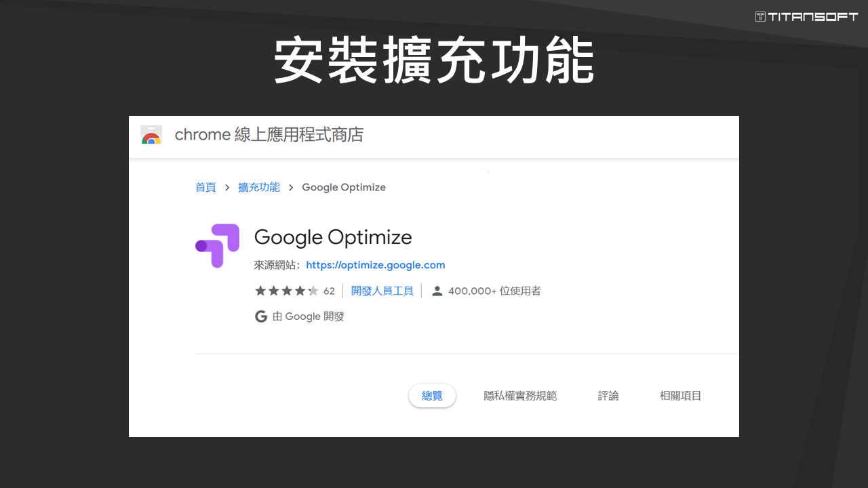The image size is (868, 488).
Task: Click the chrome 線上應用程式商店 header title
Action: [269, 135]
